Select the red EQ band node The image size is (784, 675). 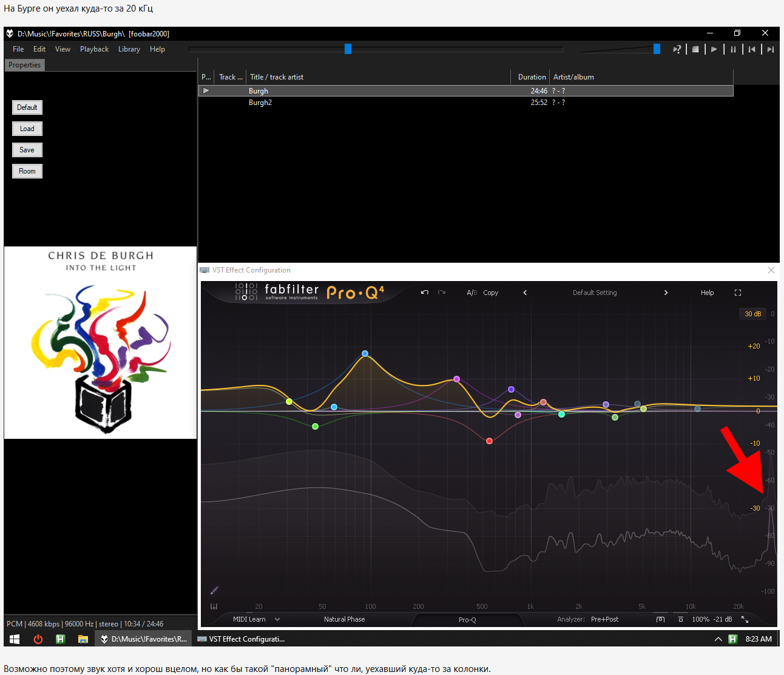(x=489, y=441)
